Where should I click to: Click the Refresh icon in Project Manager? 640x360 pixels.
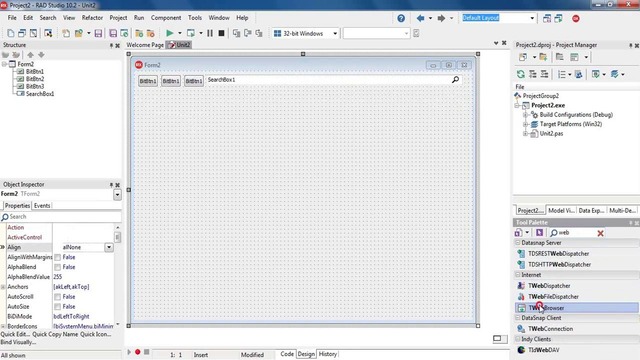[x=520, y=74]
